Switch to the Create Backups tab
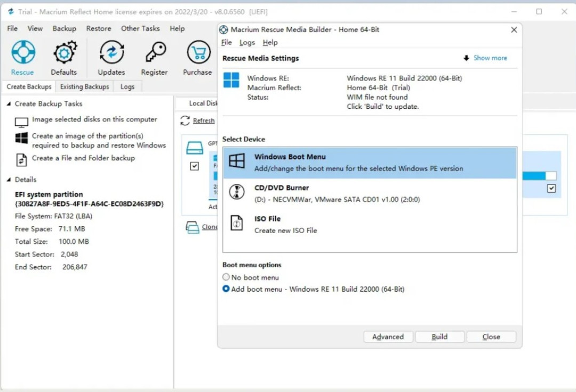This screenshot has height=392, width=576. (29, 87)
